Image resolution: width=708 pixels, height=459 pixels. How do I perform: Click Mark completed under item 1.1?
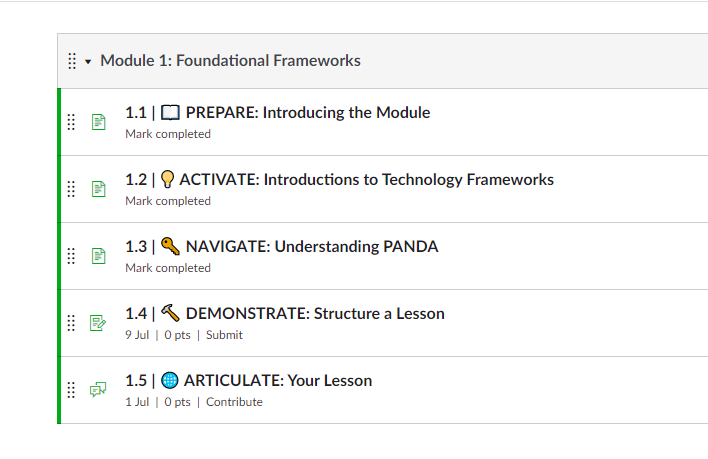click(168, 134)
